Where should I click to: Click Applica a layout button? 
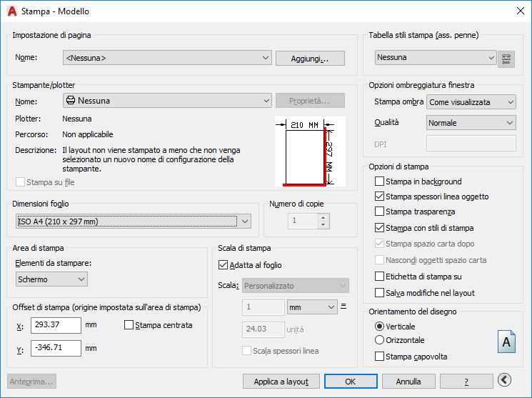(281, 382)
